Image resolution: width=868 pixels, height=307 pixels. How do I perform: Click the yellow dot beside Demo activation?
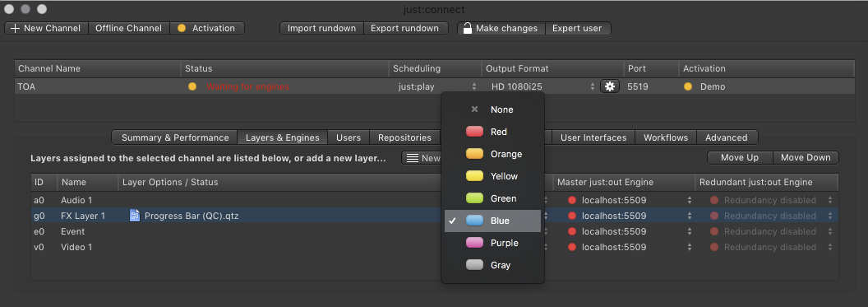click(x=687, y=86)
